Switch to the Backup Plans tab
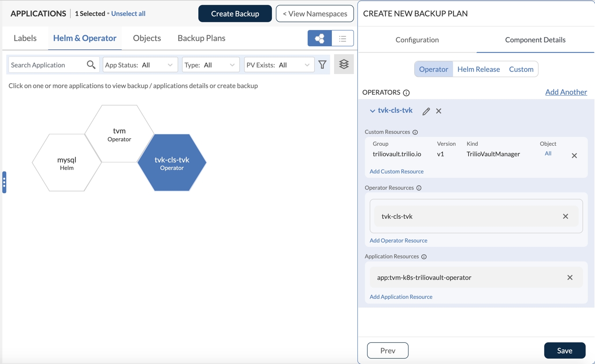Image resolution: width=595 pixels, height=364 pixels. tap(201, 38)
